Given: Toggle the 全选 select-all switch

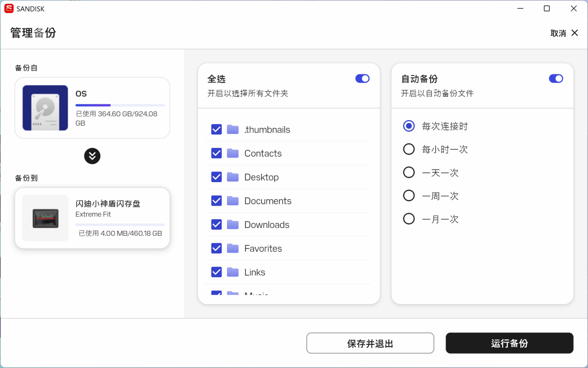Looking at the screenshot, I should 362,79.
